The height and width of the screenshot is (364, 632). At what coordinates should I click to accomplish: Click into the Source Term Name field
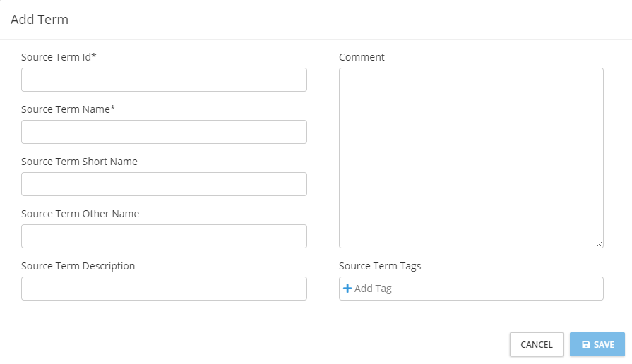point(164,132)
